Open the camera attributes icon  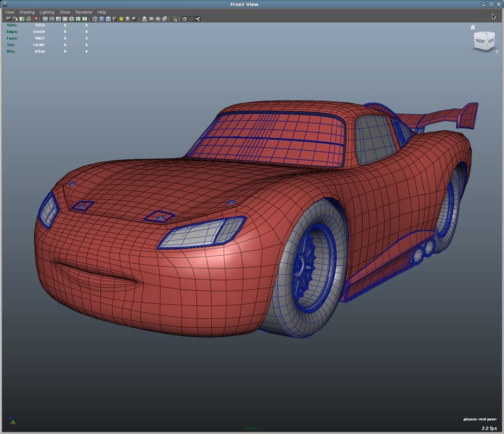pos(15,19)
